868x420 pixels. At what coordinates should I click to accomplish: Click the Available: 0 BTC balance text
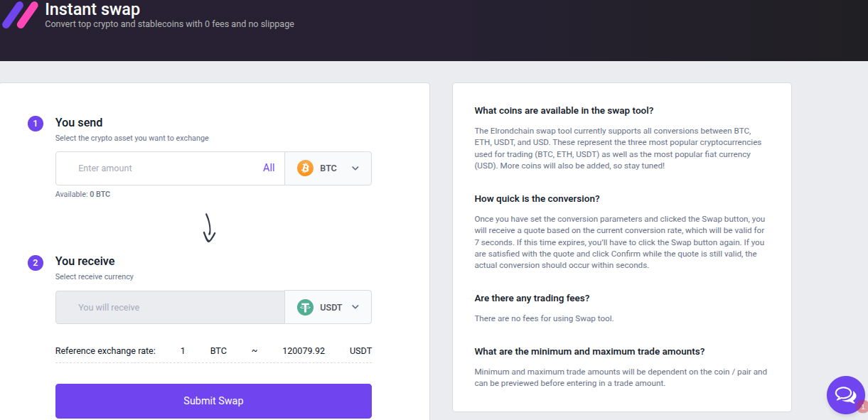(82, 194)
